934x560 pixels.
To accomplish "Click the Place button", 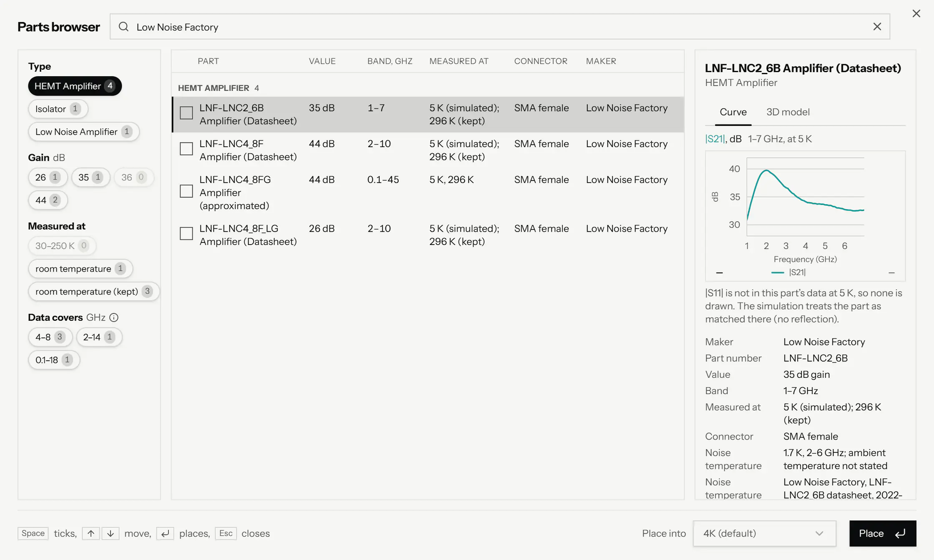I will coord(883,533).
